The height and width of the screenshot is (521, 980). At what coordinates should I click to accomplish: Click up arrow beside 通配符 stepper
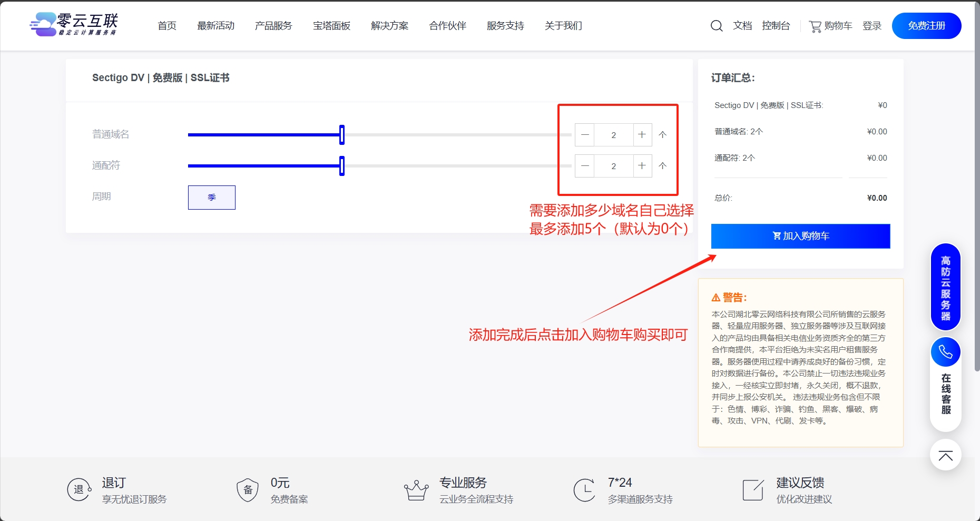click(x=663, y=166)
